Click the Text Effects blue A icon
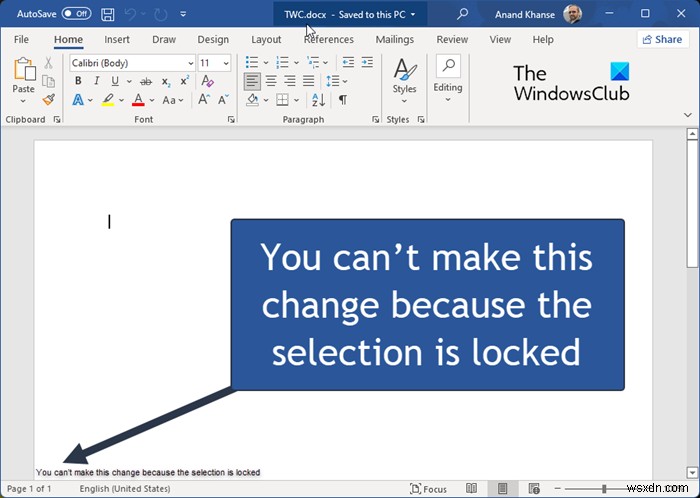The width and height of the screenshot is (700, 498). pos(78,100)
